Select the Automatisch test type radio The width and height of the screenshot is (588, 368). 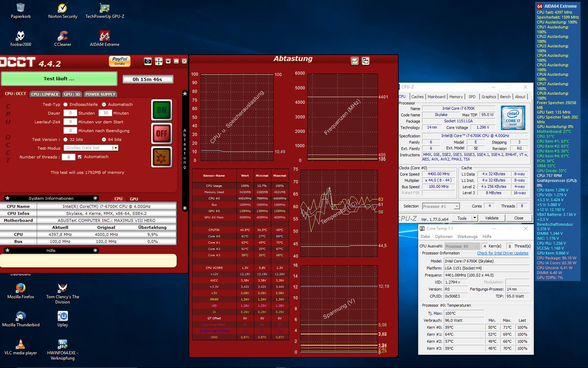click(104, 104)
